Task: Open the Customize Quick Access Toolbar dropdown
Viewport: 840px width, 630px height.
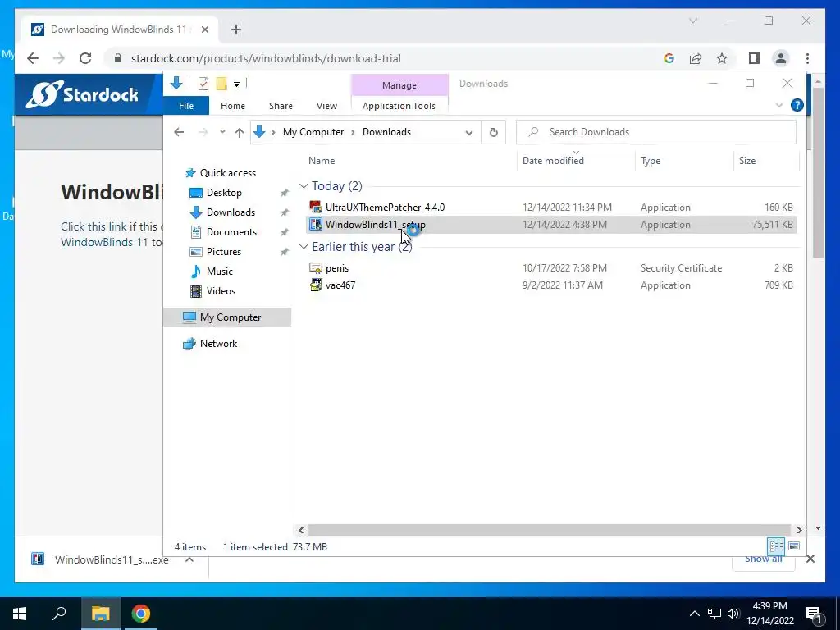Action: pyautogui.click(x=236, y=84)
